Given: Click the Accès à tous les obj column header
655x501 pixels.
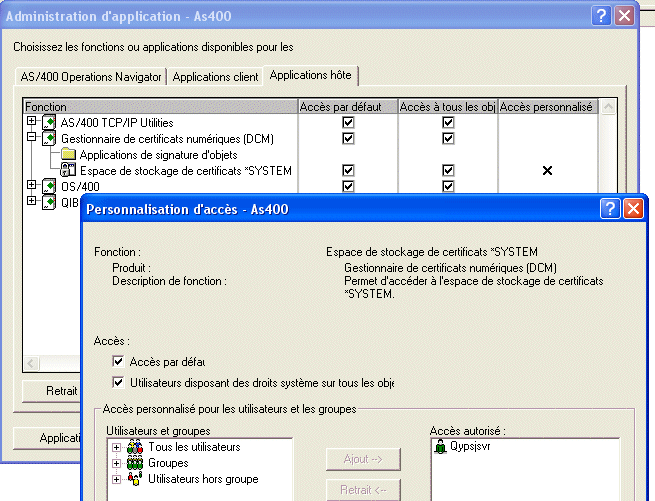Looking at the screenshot, I should coord(447,107).
